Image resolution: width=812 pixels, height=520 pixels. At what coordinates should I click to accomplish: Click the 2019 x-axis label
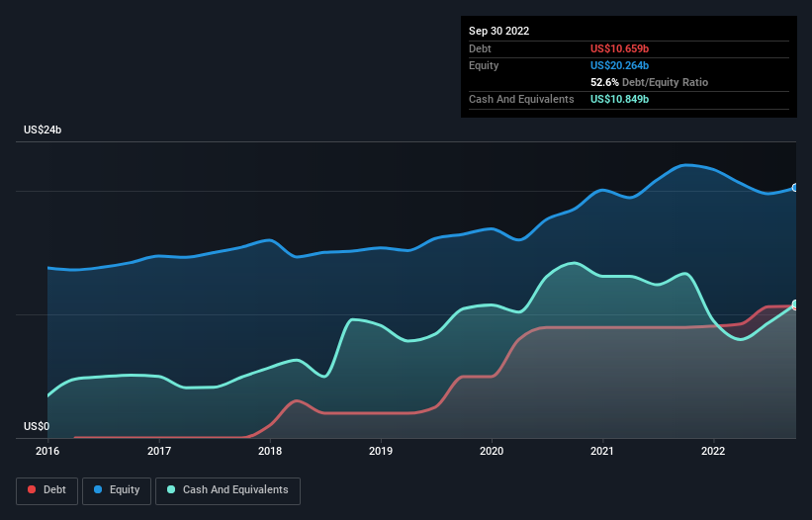tap(381, 451)
